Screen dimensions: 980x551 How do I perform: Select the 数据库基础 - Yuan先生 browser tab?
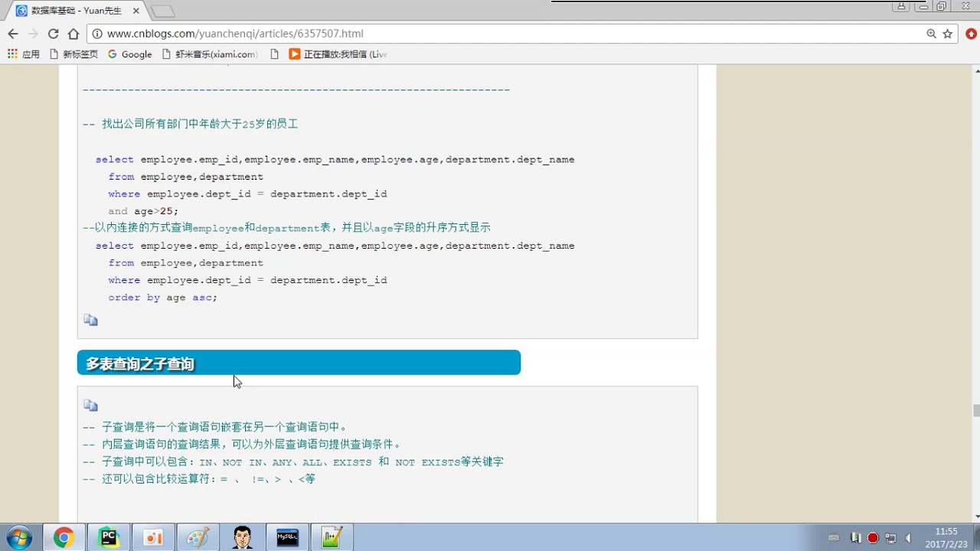pos(75,11)
